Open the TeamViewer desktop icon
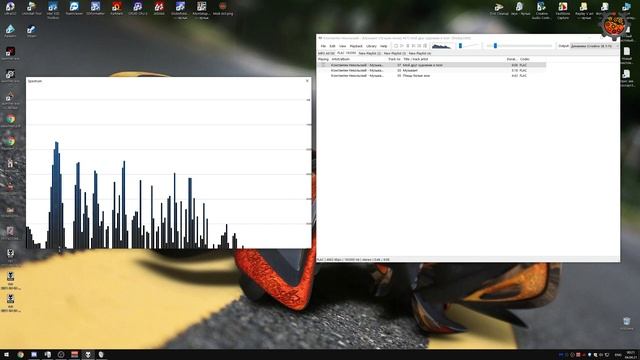This screenshot has width=640, height=360. coord(74,8)
